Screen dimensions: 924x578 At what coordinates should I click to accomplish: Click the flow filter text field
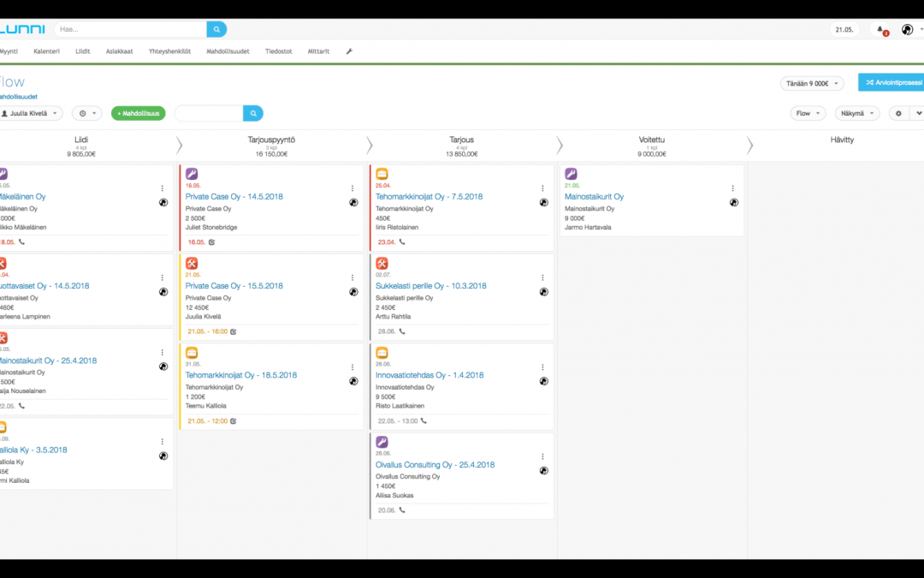(209, 113)
